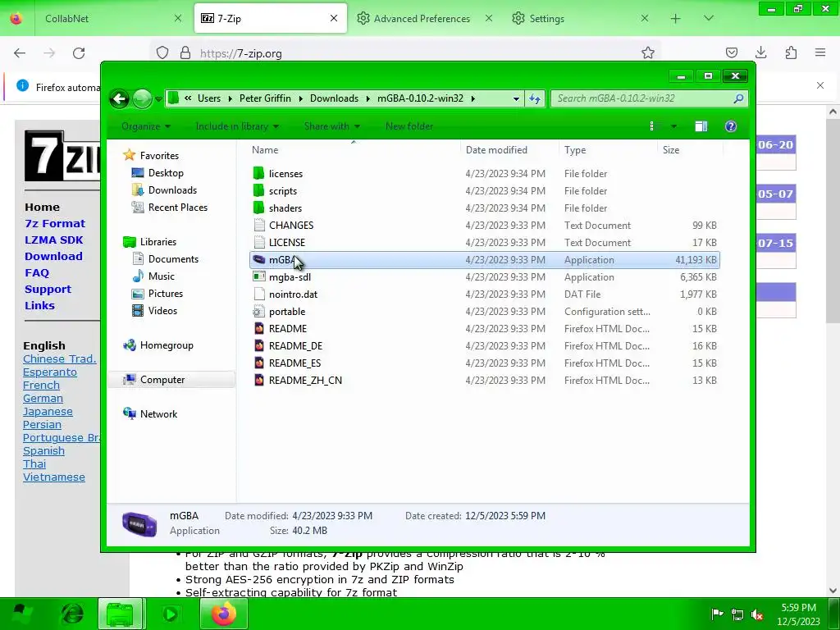Select Network in navigation pane
Viewport: 840px width, 630px height.
coord(158,414)
